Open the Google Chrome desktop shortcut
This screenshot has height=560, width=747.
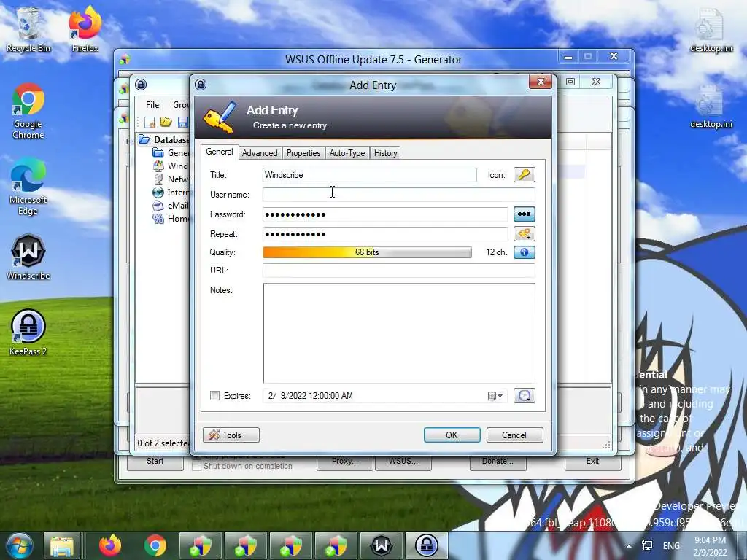click(x=28, y=111)
